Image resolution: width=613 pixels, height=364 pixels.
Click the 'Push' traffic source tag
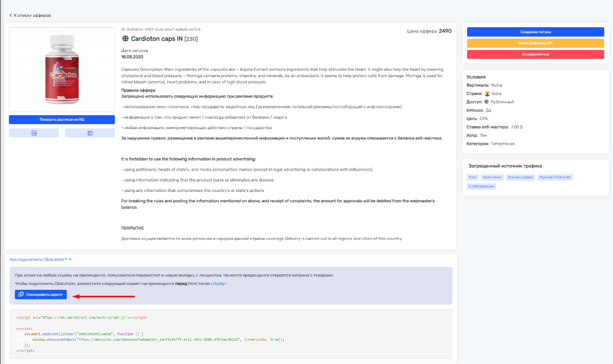tap(472, 177)
